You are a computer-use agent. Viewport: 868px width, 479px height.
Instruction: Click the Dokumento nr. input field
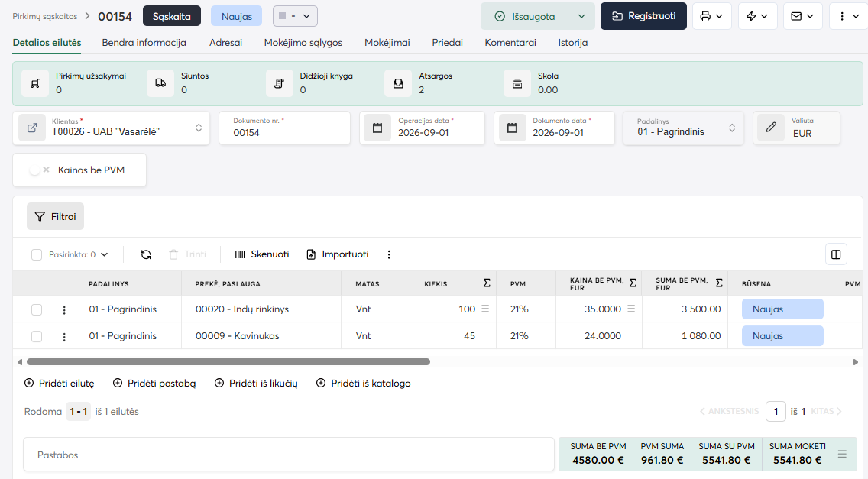[284, 128]
